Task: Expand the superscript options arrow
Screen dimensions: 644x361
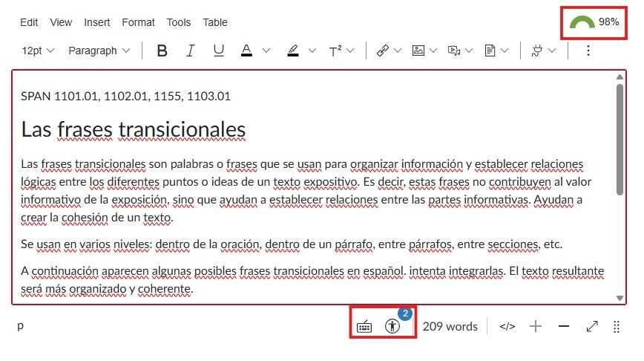Action: [350, 51]
